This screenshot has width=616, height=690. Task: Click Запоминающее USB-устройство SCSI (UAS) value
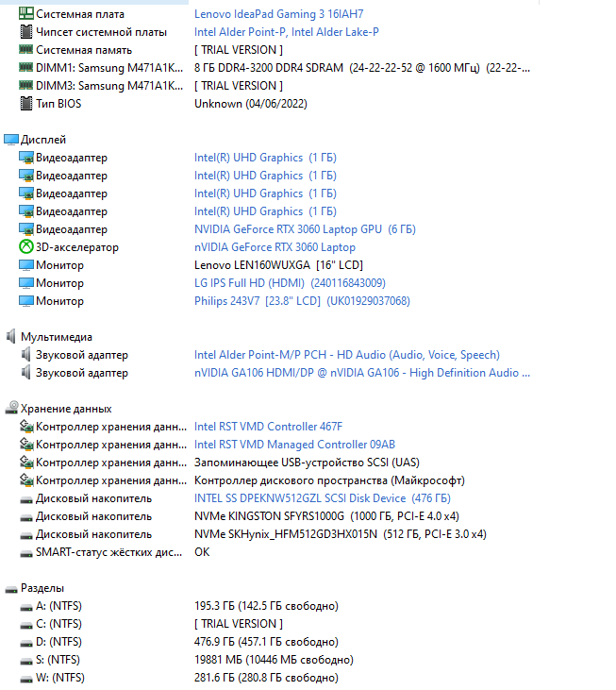[x=307, y=463]
